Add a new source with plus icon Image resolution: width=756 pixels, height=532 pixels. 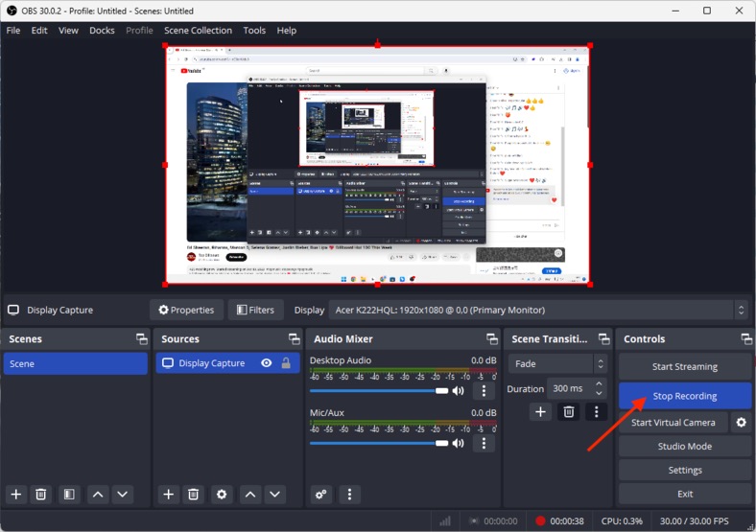click(168, 495)
